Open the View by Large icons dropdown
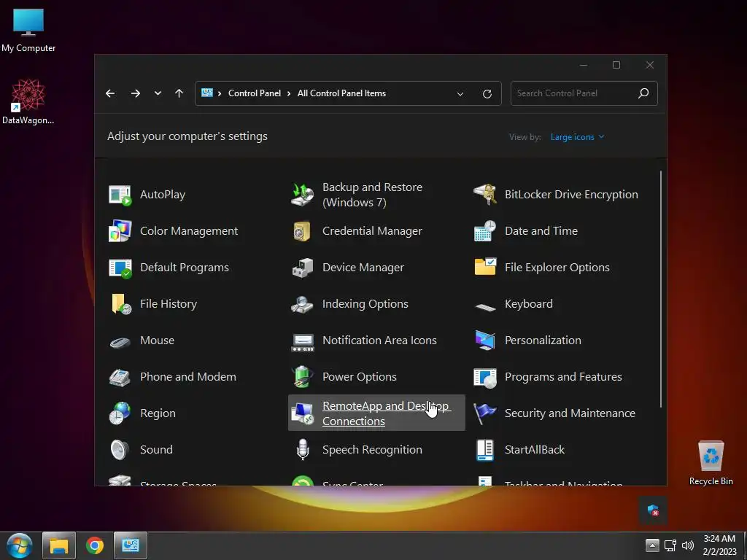The height and width of the screenshot is (560, 747). tap(577, 137)
